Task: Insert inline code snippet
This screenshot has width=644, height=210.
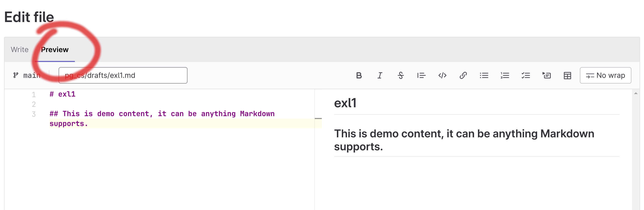Action: click(442, 75)
